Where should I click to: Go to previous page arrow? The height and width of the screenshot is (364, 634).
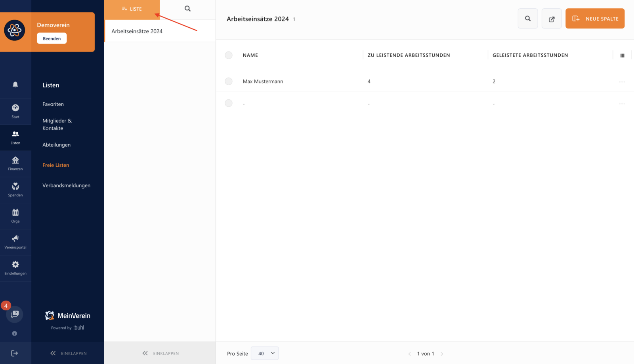coord(409,354)
